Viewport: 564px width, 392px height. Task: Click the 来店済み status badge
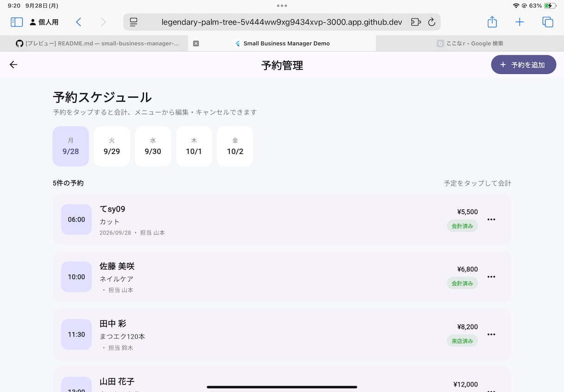click(462, 341)
